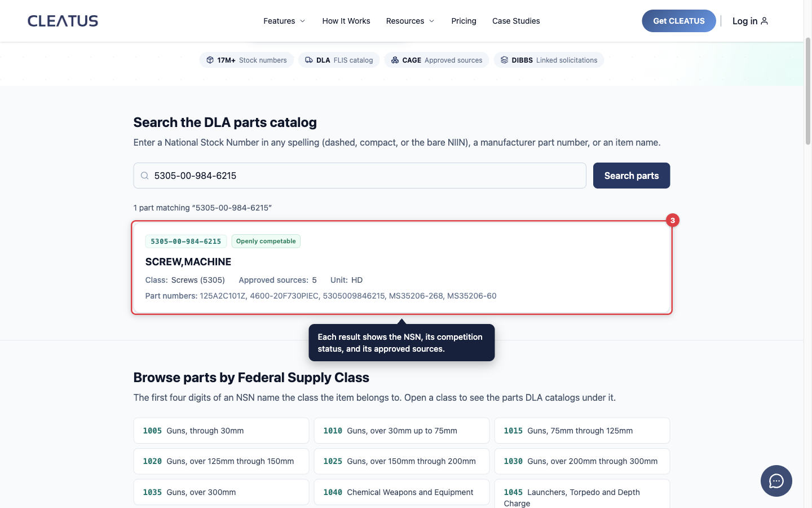Click the CLEATUS logo

pos(63,21)
